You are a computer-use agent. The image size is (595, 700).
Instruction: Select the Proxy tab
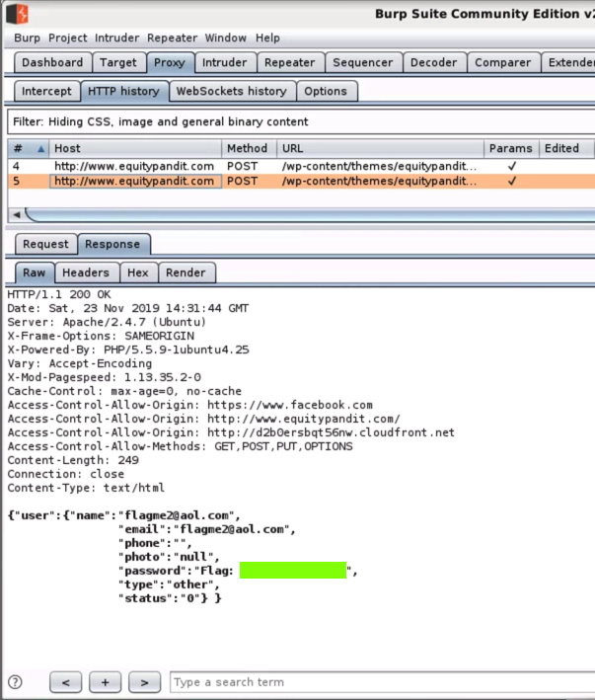170,62
